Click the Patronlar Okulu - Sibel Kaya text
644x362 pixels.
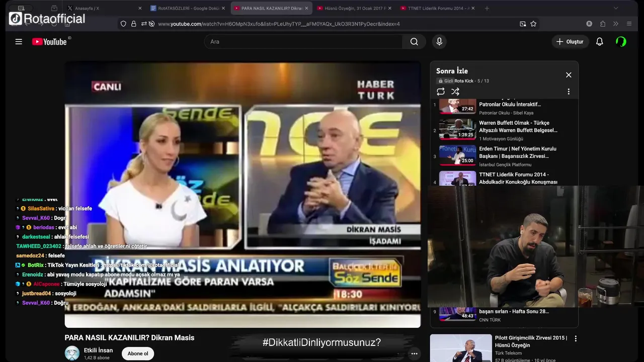pyautogui.click(x=506, y=113)
